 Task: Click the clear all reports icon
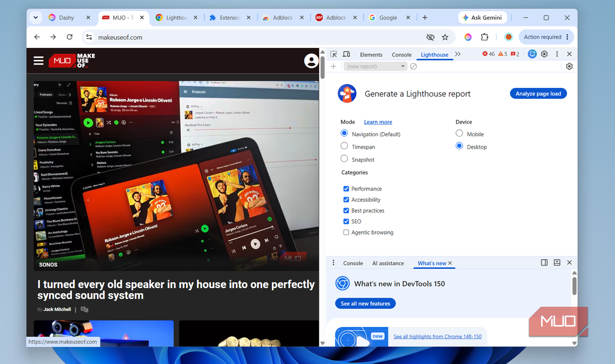coord(413,66)
